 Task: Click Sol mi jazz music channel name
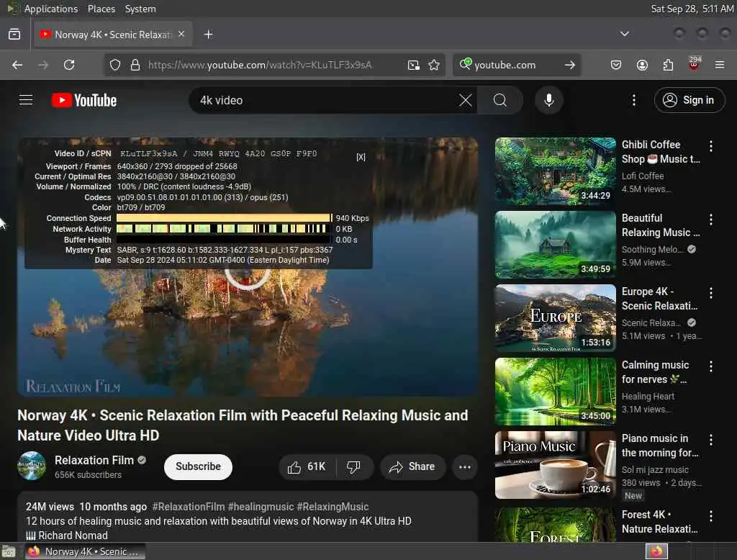[x=655, y=470]
